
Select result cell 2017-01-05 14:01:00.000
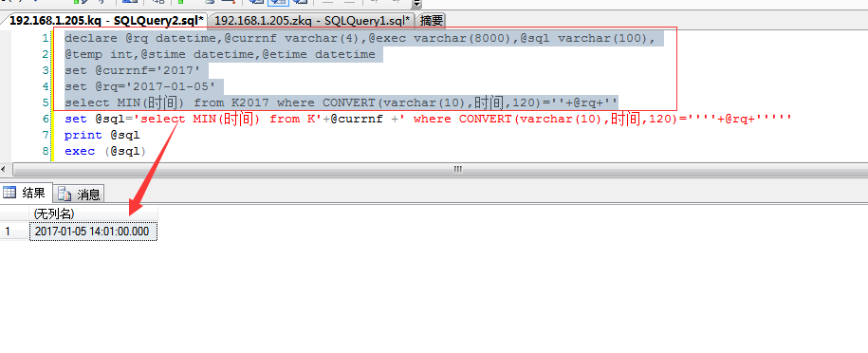[x=93, y=232]
